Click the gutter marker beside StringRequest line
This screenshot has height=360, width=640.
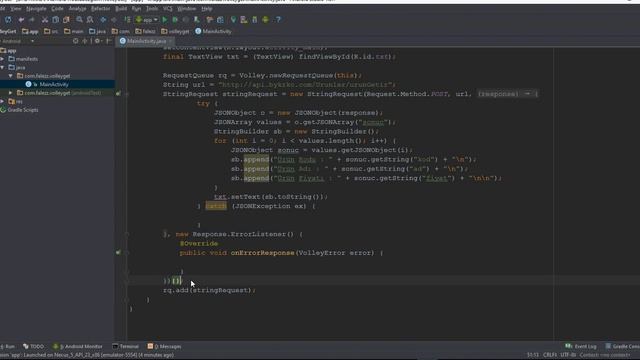118,94
